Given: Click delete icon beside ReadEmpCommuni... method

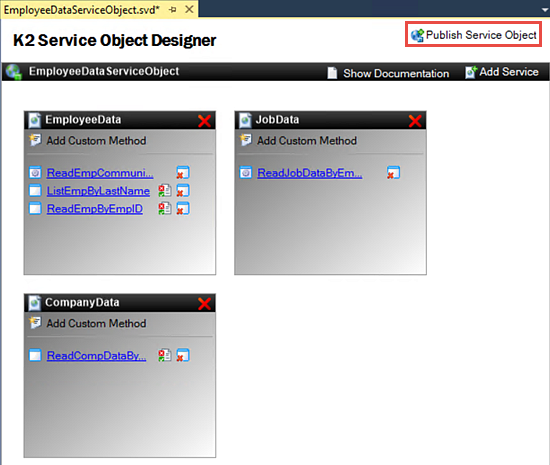Looking at the screenshot, I should (183, 173).
